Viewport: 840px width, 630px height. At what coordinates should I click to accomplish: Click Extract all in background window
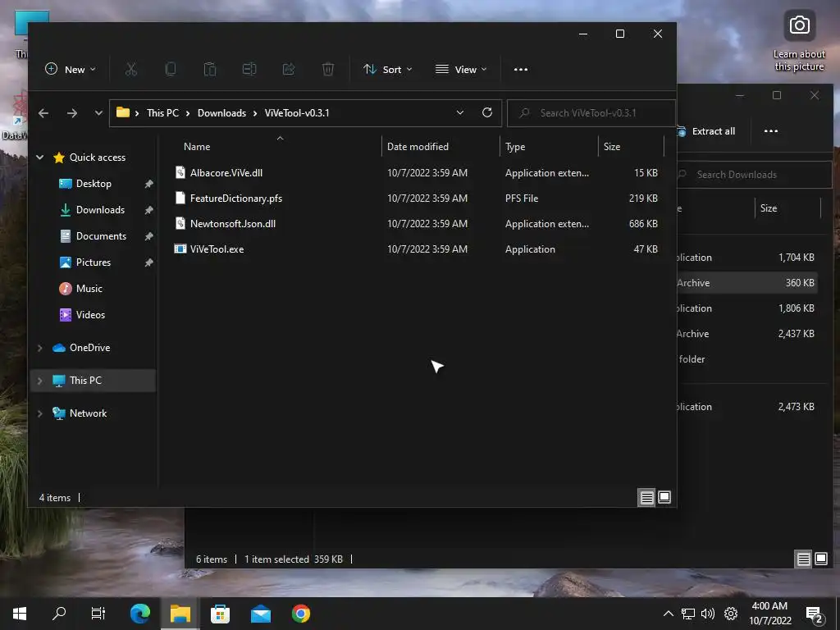tap(706, 131)
